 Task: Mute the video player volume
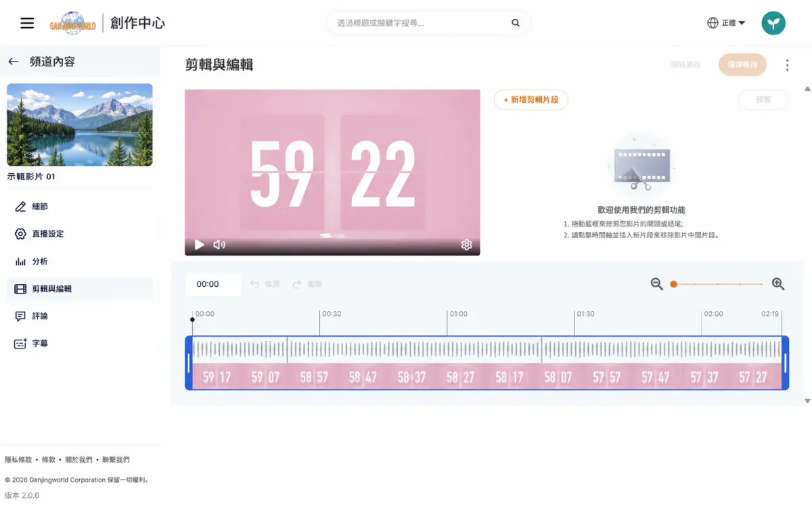click(219, 245)
